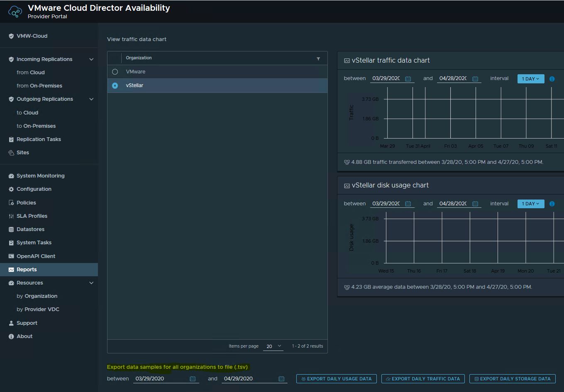The image size is (564, 392).
Task: Click info icon beside disk usage interval
Action: [x=552, y=204]
